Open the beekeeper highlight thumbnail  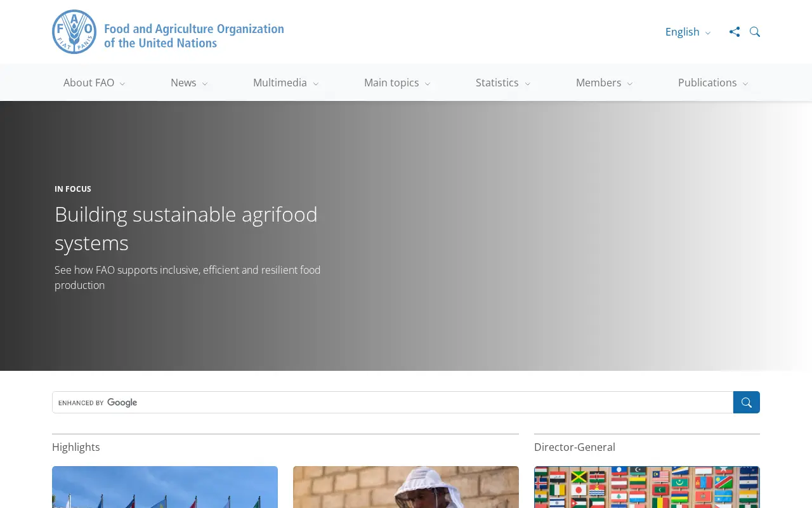coord(406,487)
